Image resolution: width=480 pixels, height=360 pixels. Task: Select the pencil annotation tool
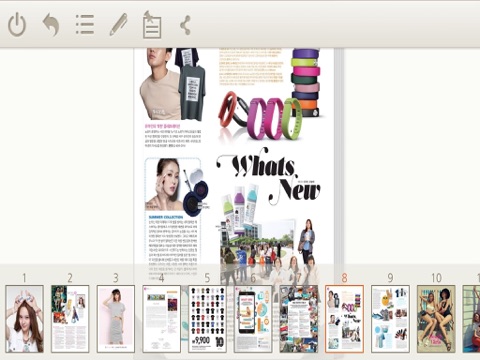click(x=119, y=24)
